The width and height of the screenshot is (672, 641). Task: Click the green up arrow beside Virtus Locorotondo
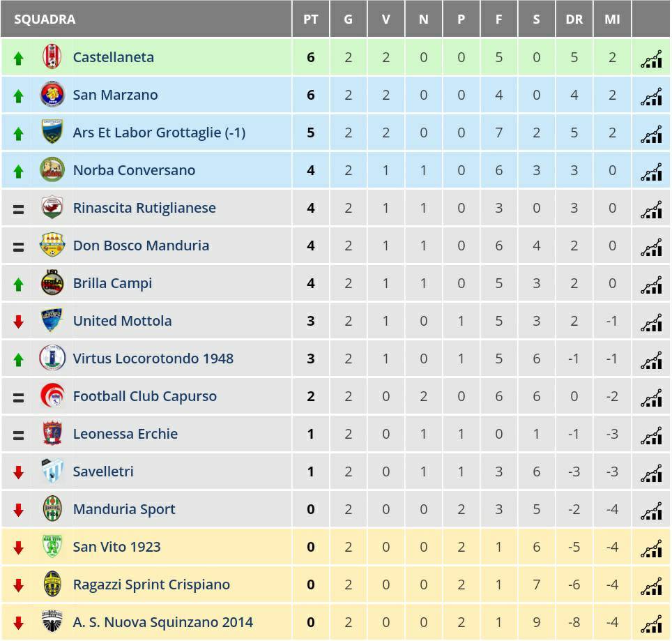coord(18,359)
